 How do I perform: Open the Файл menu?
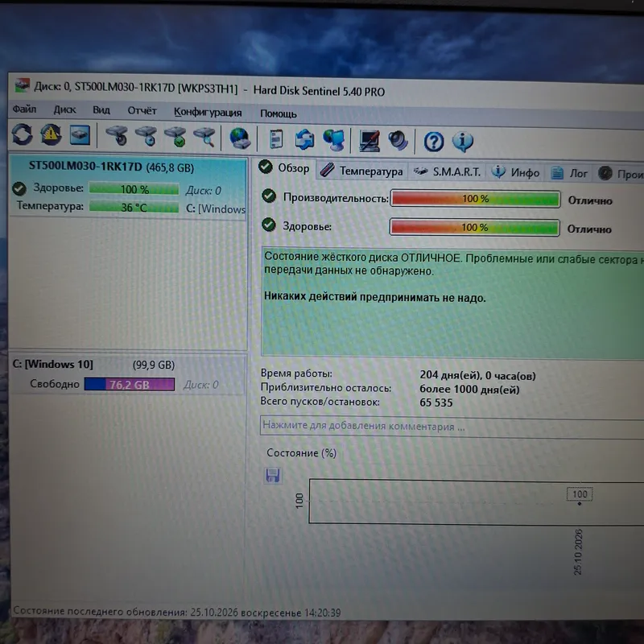pos(24,109)
